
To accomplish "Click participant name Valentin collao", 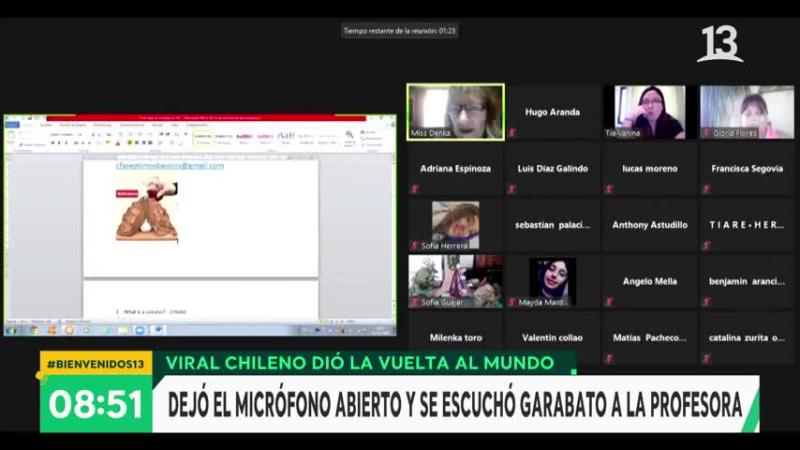I will coord(553,338).
